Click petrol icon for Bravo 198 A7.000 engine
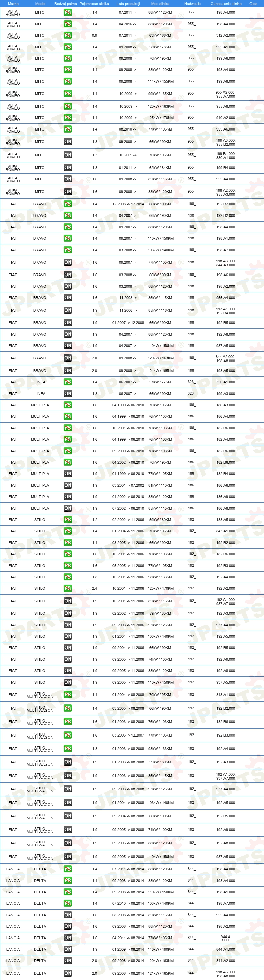Screen dimensions: 264x980 tap(68, 250)
